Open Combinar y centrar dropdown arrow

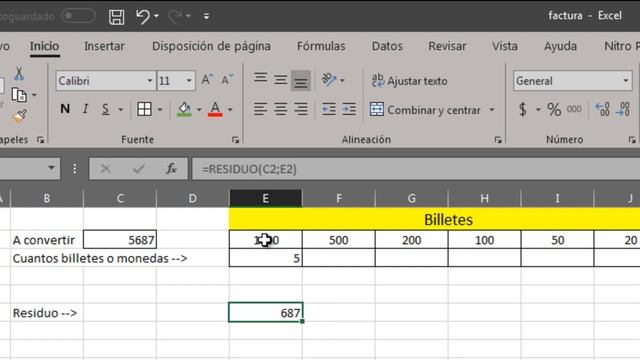tap(492, 110)
